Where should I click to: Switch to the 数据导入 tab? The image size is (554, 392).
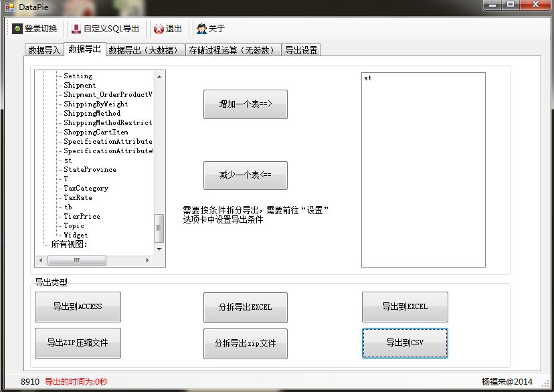coord(44,50)
